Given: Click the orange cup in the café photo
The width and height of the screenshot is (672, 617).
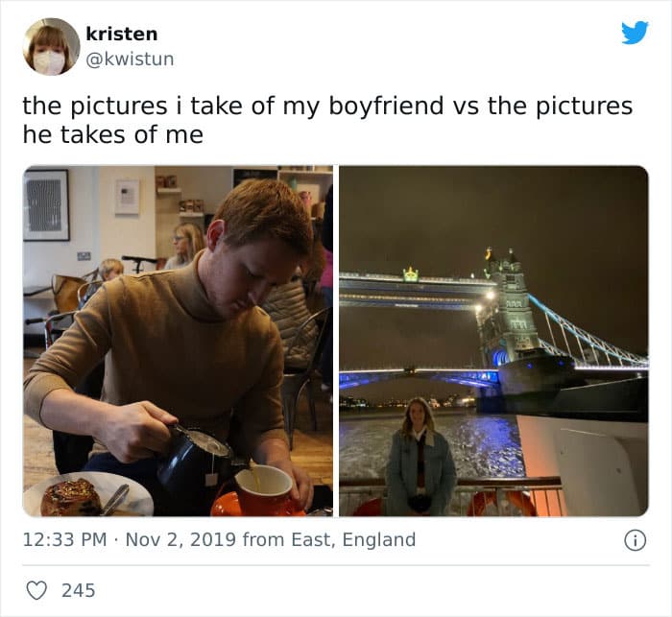Looking at the screenshot, I should (264, 488).
